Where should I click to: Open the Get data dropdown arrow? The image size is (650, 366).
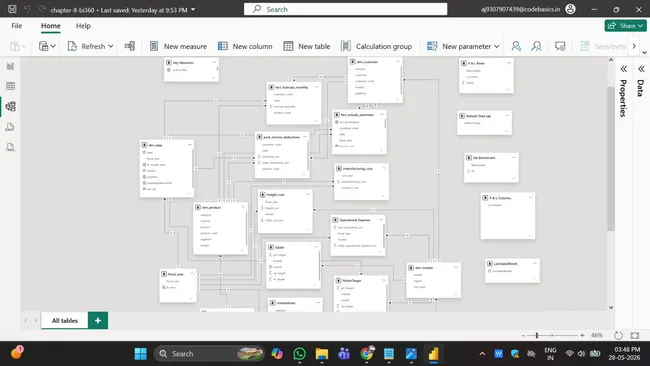(53, 46)
